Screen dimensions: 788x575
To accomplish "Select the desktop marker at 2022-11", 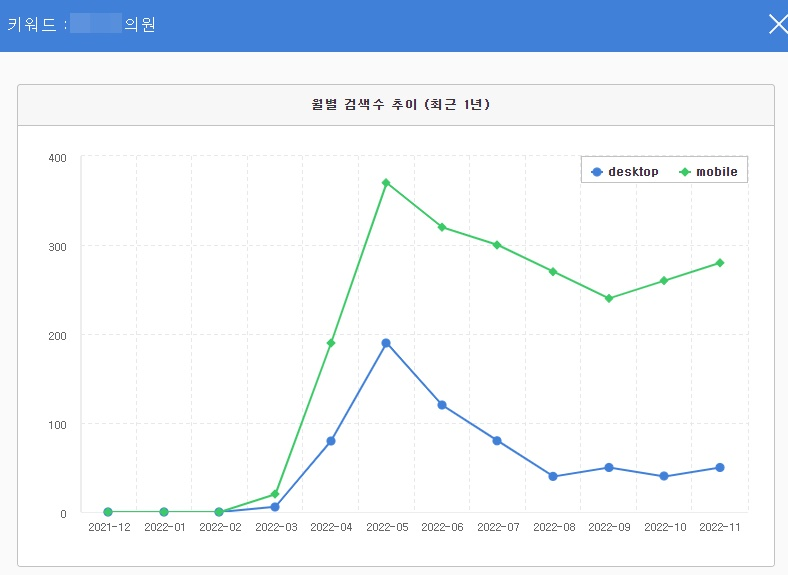I will pyautogui.click(x=719, y=468).
